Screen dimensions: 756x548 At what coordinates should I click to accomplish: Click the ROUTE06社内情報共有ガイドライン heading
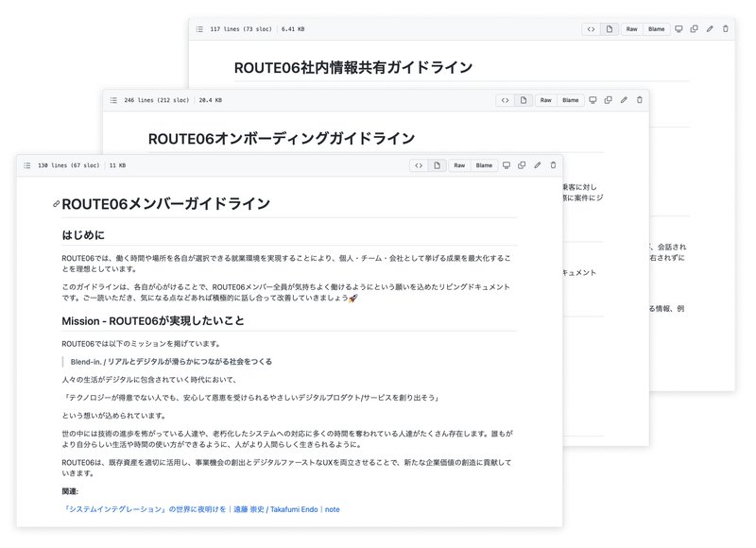tap(353, 67)
